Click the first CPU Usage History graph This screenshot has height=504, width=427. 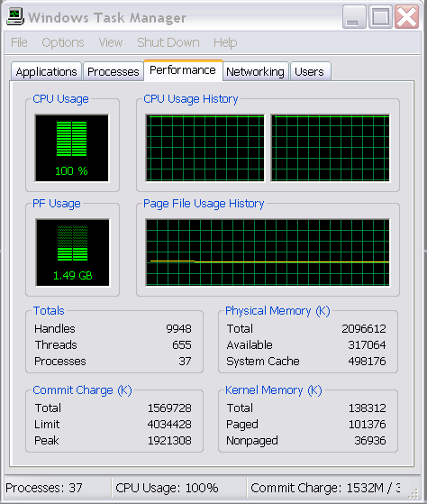pos(204,148)
